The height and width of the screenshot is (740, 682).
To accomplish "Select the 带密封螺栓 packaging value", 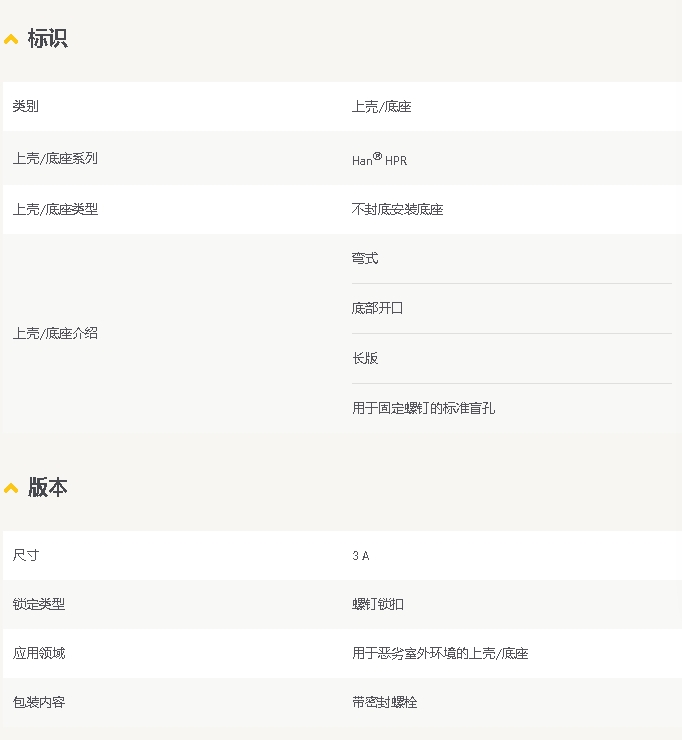I will pos(384,702).
